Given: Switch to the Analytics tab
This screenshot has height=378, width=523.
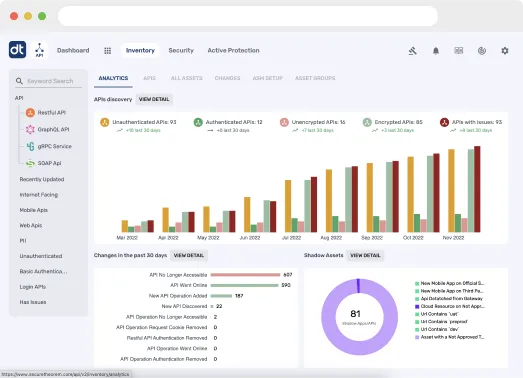Looking at the screenshot, I should point(113,78).
